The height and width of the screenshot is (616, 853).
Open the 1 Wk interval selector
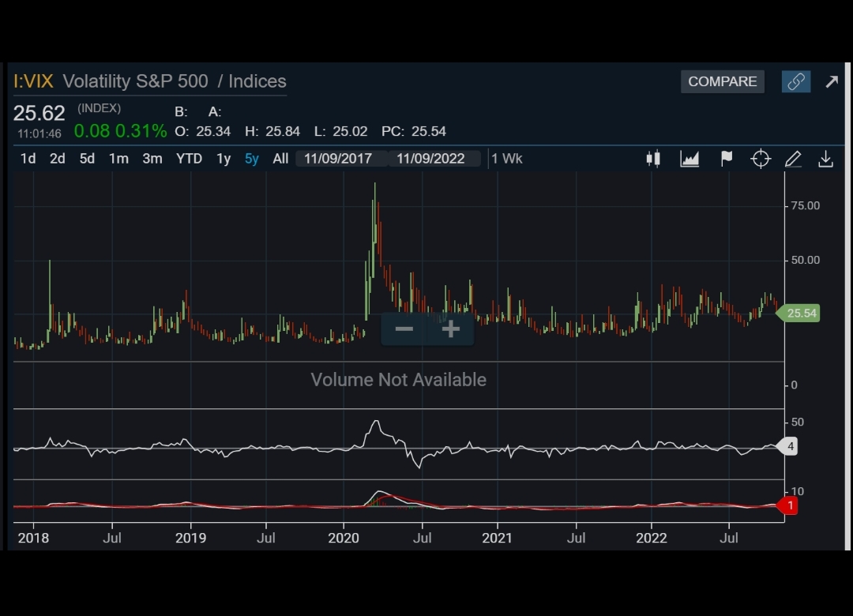506,159
